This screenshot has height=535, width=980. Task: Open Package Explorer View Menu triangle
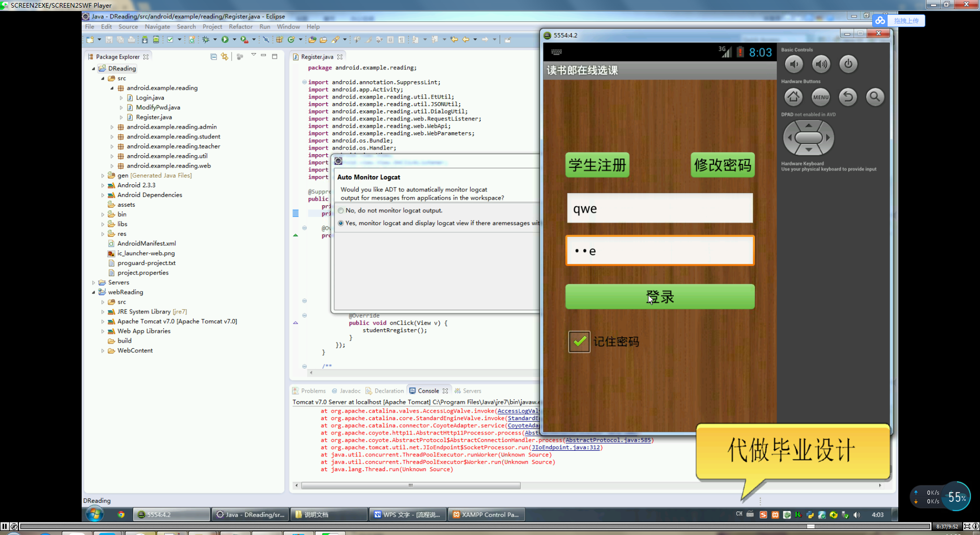pyautogui.click(x=253, y=55)
